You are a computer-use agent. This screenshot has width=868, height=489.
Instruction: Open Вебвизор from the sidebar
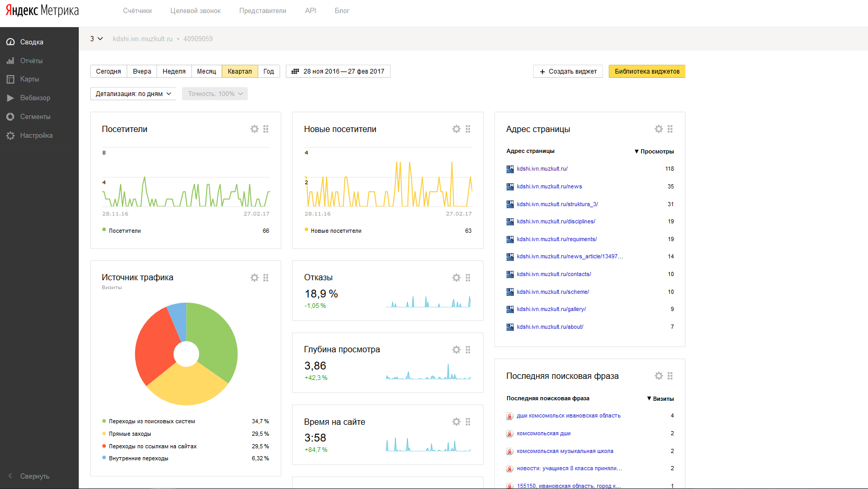point(35,98)
